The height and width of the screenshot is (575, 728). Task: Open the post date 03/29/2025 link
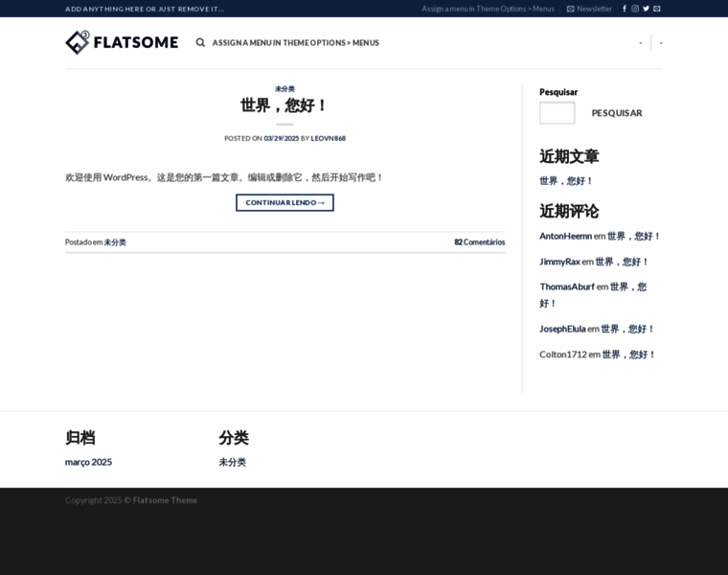tap(282, 138)
